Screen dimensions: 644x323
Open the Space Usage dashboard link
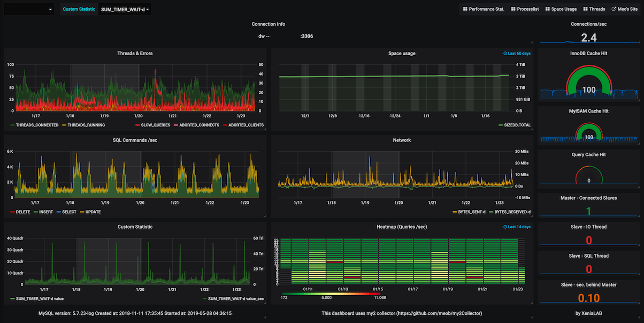[561, 9]
